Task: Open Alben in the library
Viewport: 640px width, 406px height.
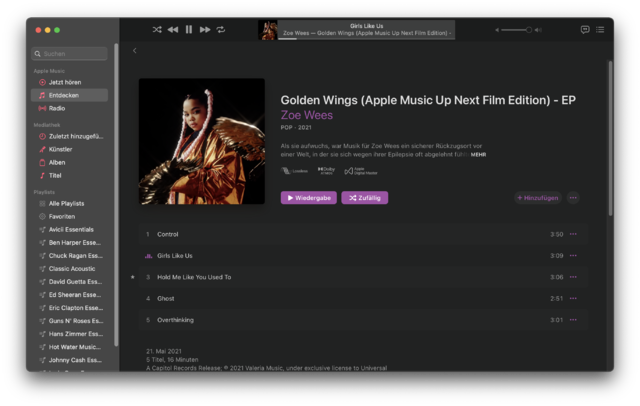Action: [69, 162]
